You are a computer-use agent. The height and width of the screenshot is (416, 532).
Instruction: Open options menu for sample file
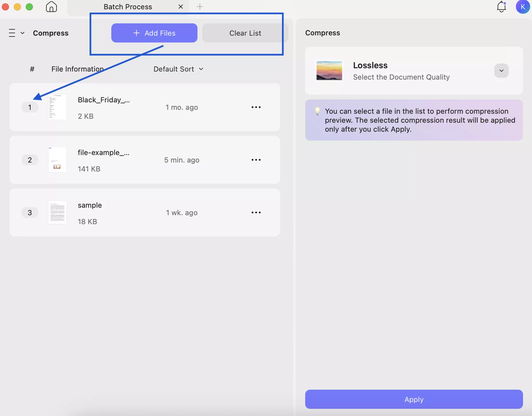point(256,212)
